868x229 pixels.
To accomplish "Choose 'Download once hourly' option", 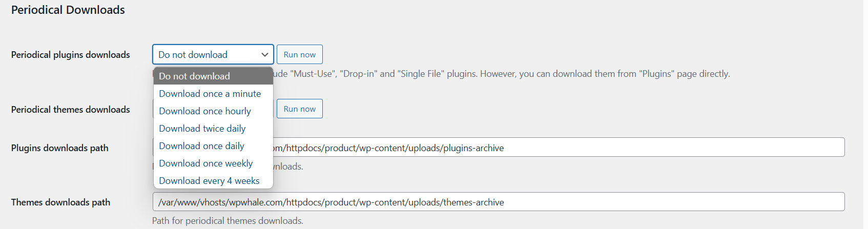I will coord(213,111).
